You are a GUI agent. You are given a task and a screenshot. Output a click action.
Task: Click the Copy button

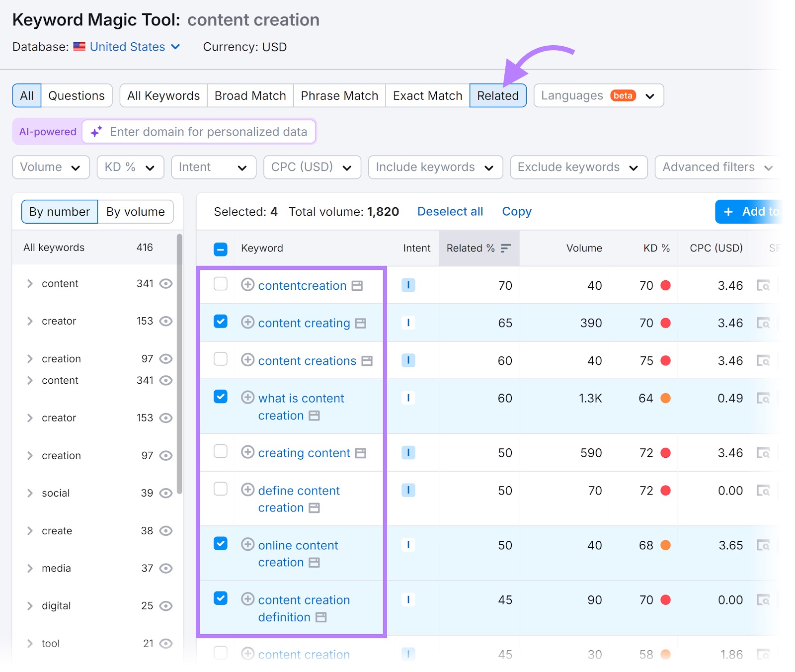pos(516,211)
